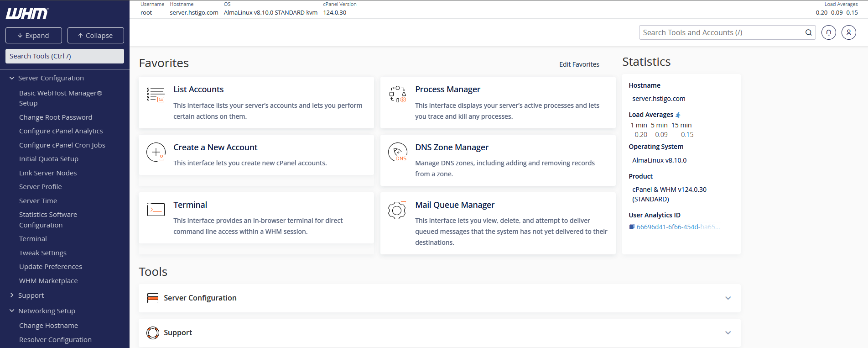The height and width of the screenshot is (348, 868).
Task: Expand the Support sidebar section
Action: point(12,295)
